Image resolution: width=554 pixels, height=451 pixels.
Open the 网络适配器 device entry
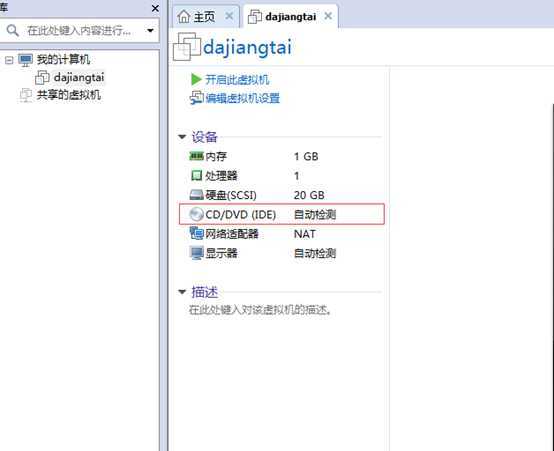232,234
